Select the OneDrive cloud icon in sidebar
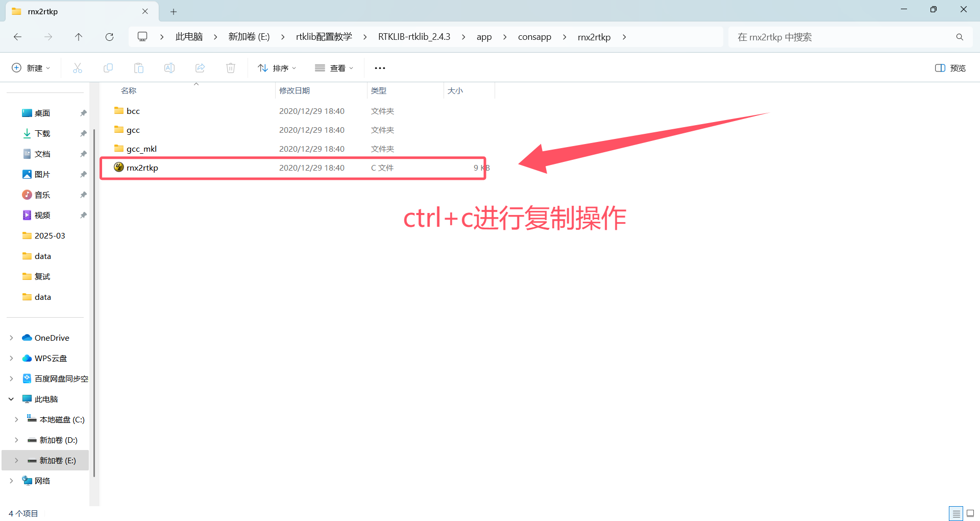980x521 pixels. pyautogui.click(x=28, y=338)
